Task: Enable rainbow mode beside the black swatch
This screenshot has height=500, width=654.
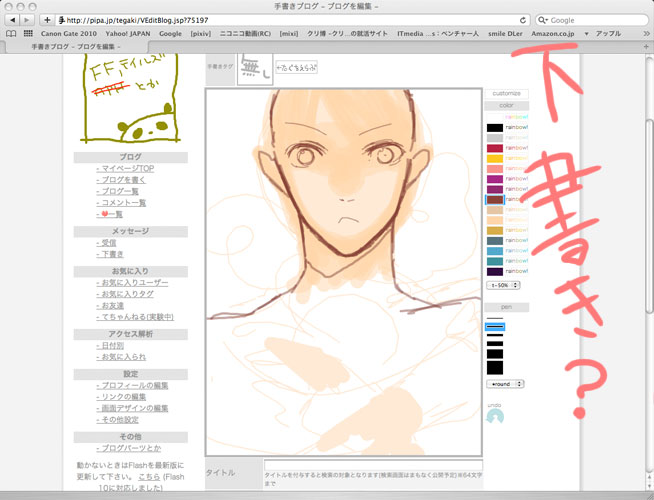Action: click(x=516, y=127)
